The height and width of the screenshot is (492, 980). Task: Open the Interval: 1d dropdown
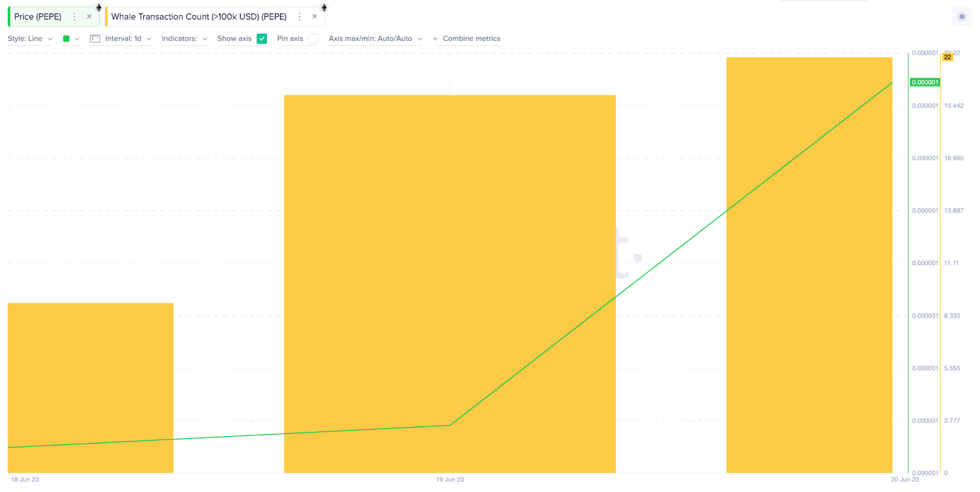pyautogui.click(x=128, y=39)
